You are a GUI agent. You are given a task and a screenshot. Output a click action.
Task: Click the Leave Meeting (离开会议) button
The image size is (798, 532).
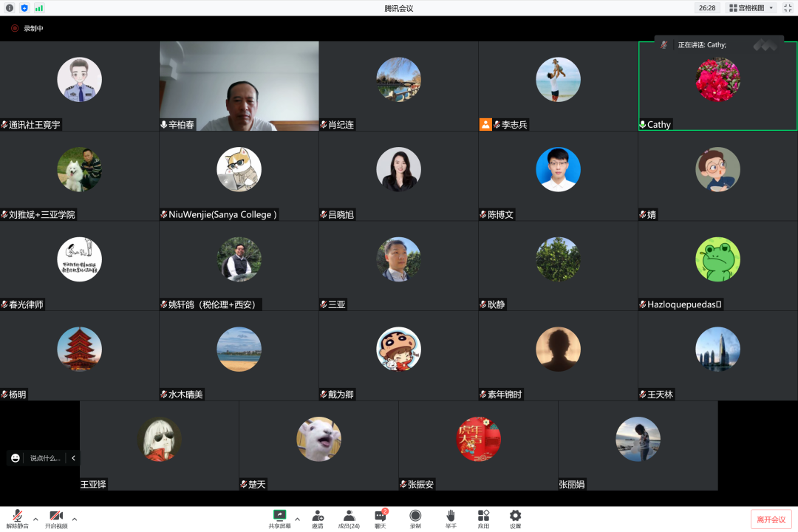[x=771, y=519]
